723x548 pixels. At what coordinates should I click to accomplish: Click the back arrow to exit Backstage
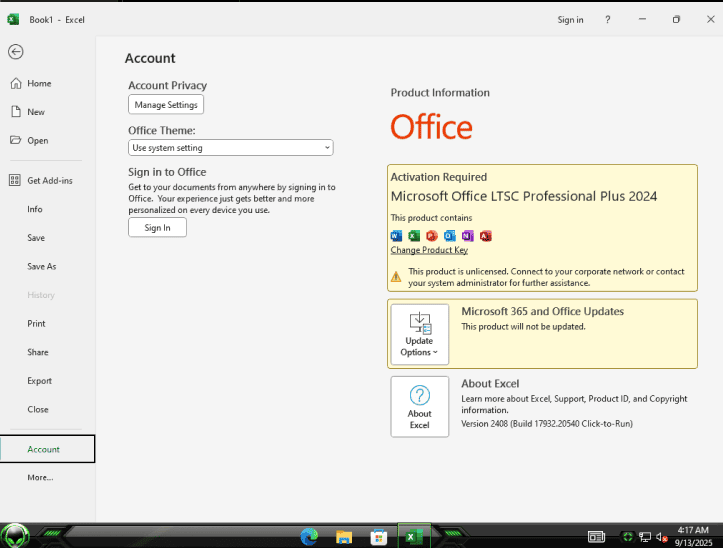pos(15,52)
